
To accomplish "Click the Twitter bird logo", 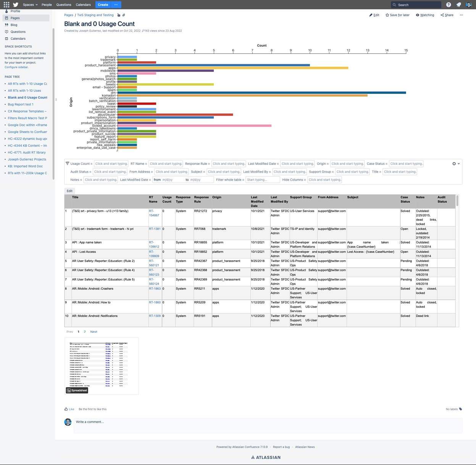I will [x=16, y=5].
